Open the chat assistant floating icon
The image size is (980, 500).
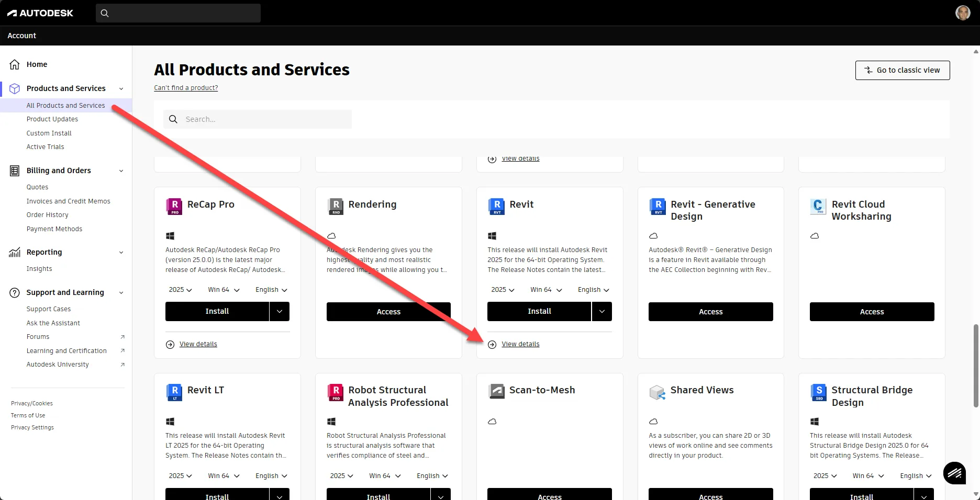click(x=954, y=473)
